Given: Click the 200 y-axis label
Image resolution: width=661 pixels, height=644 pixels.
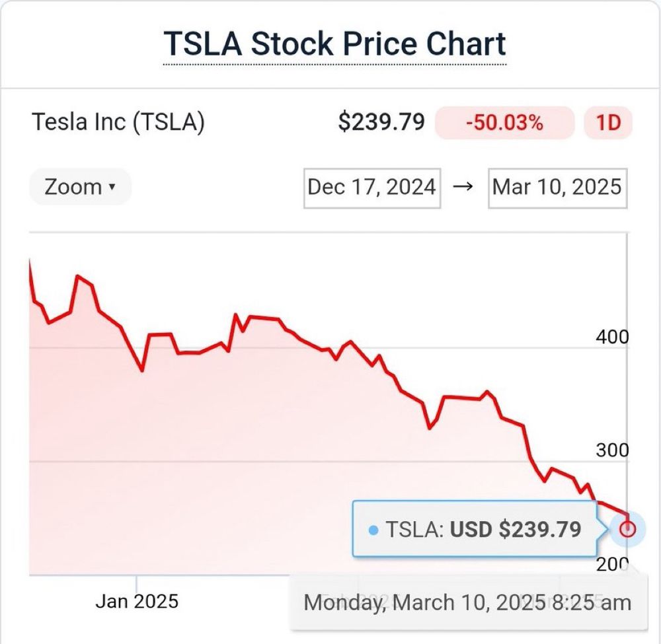Looking at the screenshot, I should pyautogui.click(x=612, y=564).
